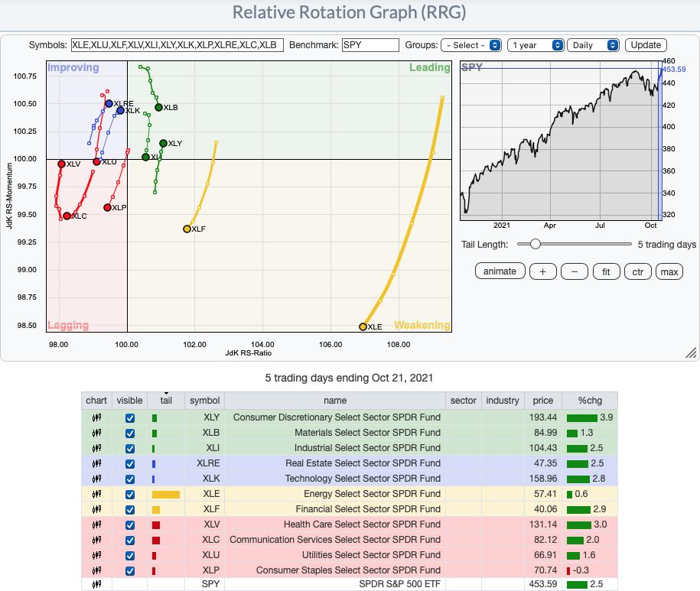Sort table by price column
Viewport: 700px width, 591px height.
click(543, 401)
